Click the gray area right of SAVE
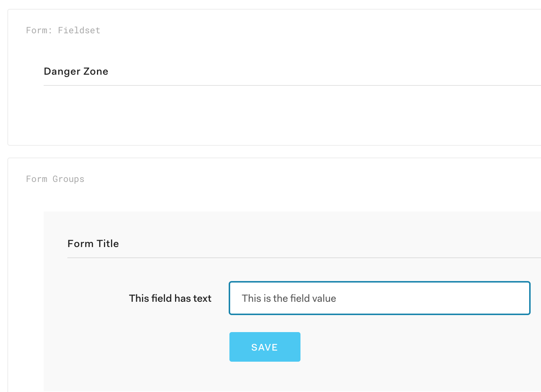Viewport: 541px width, 392px height. (407, 347)
